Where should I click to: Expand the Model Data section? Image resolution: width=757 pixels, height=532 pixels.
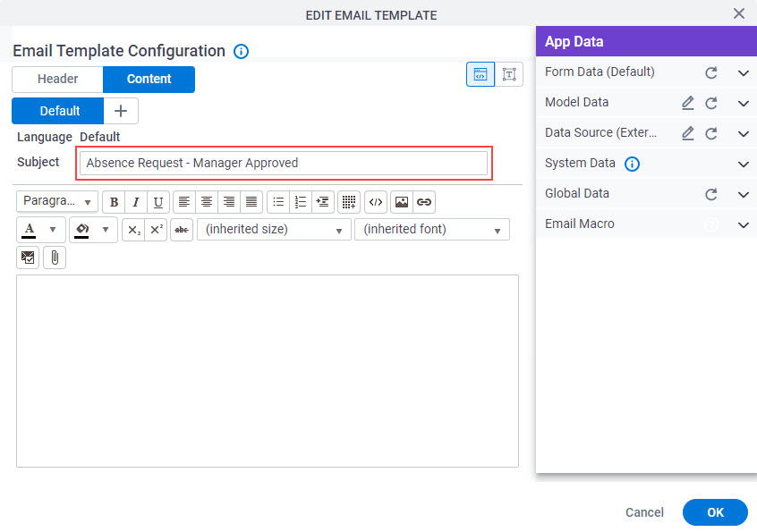click(744, 104)
